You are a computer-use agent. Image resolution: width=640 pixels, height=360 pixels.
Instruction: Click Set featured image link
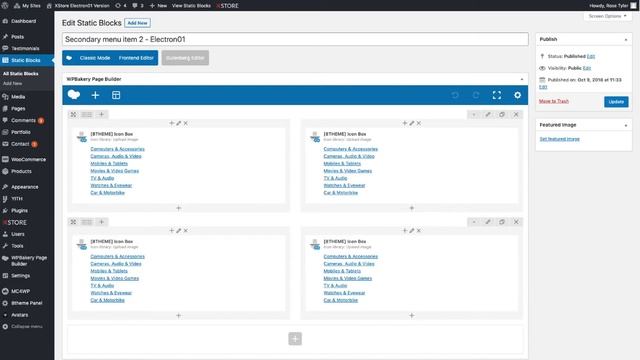(x=559, y=139)
